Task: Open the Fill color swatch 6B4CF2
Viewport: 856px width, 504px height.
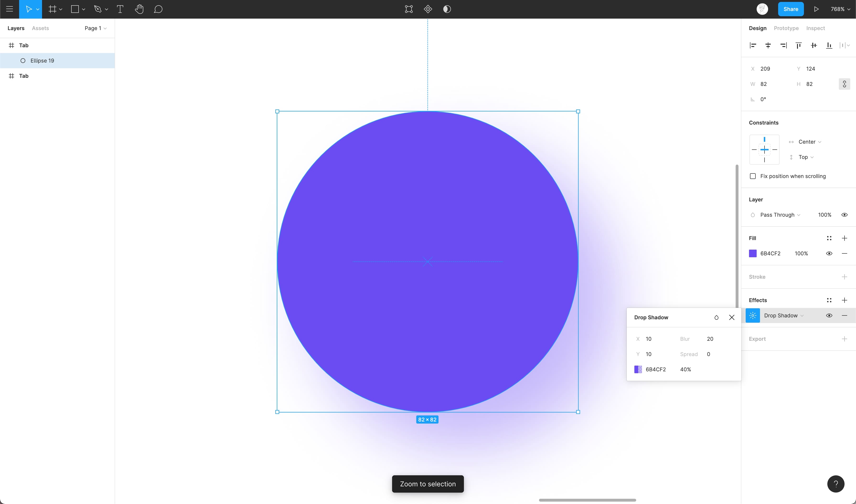Action: pyautogui.click(x=753, y=253)
